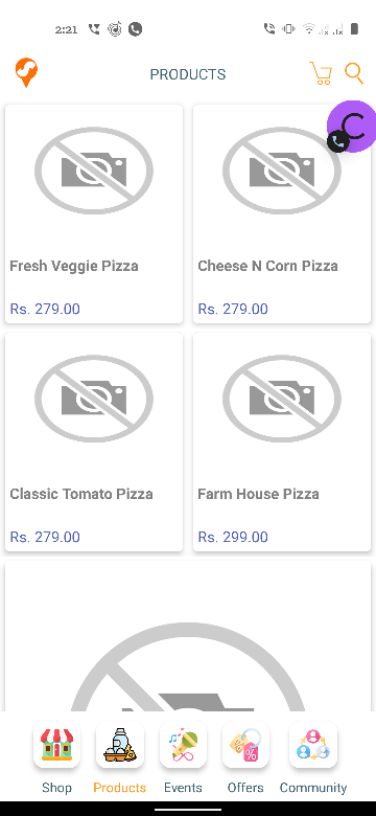
Task: Tap the orange location pin logo
Action: (26, 73)
